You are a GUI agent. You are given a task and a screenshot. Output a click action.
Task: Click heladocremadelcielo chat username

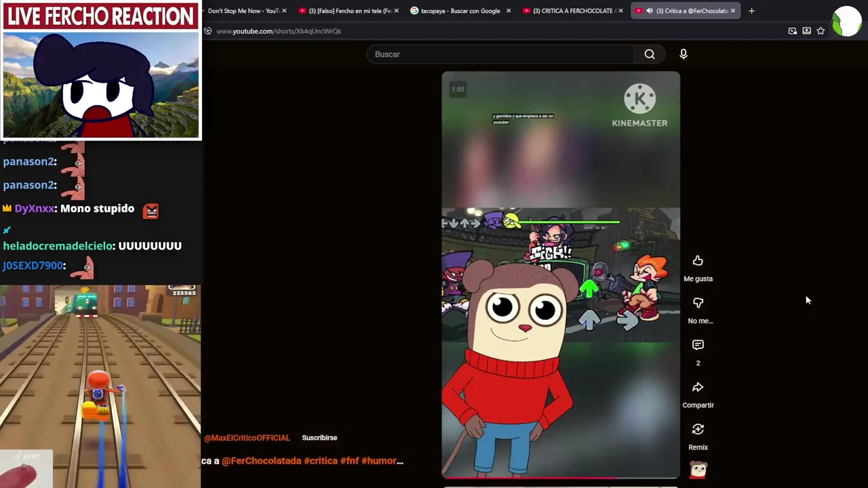[58, 246]
